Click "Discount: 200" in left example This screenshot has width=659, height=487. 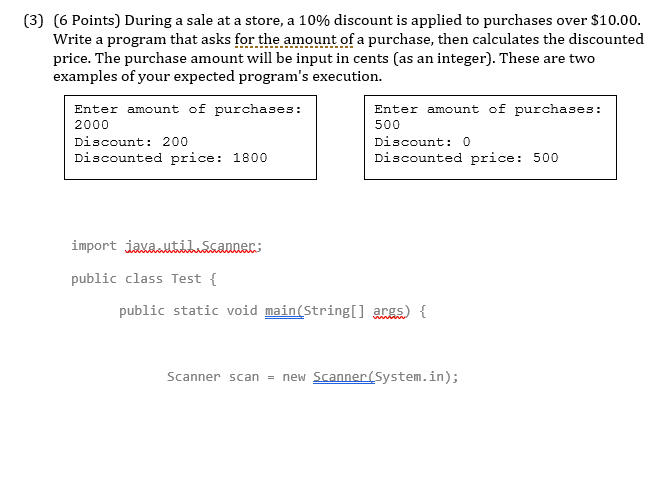[x=131, y=142]
